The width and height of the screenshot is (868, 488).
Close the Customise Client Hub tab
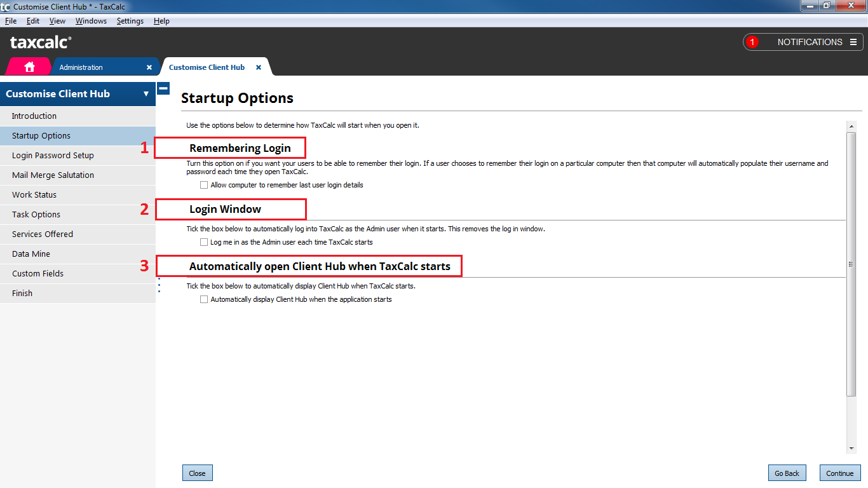click(x=259, y=67)
